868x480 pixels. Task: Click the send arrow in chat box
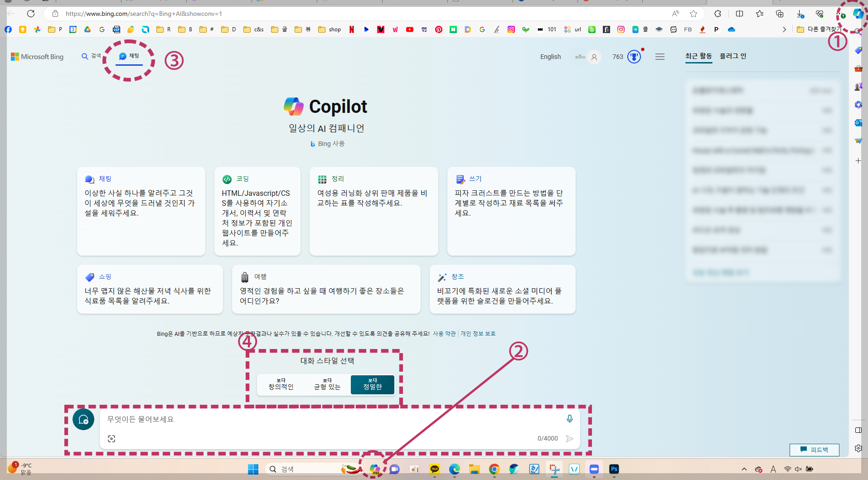(570, 438)
